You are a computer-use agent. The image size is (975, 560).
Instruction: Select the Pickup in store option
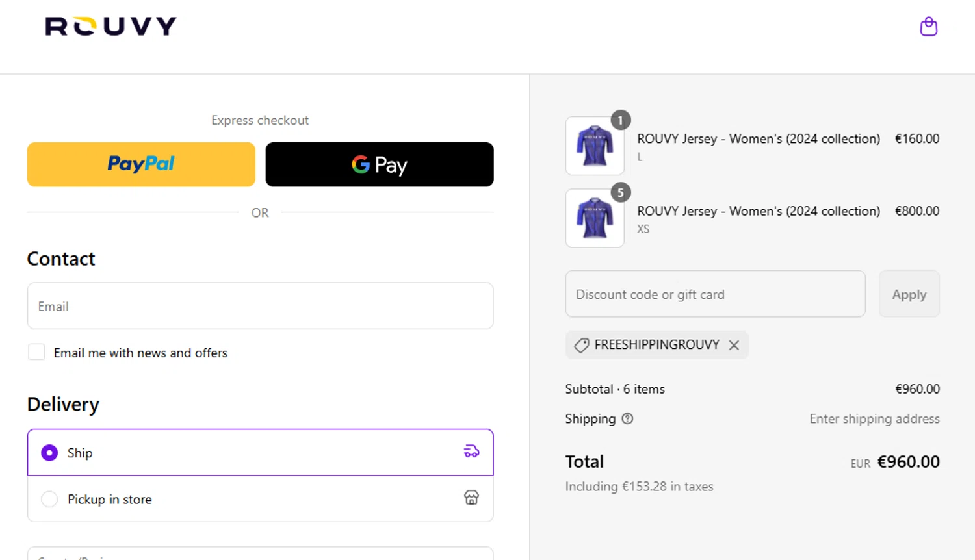pos(260,499)
